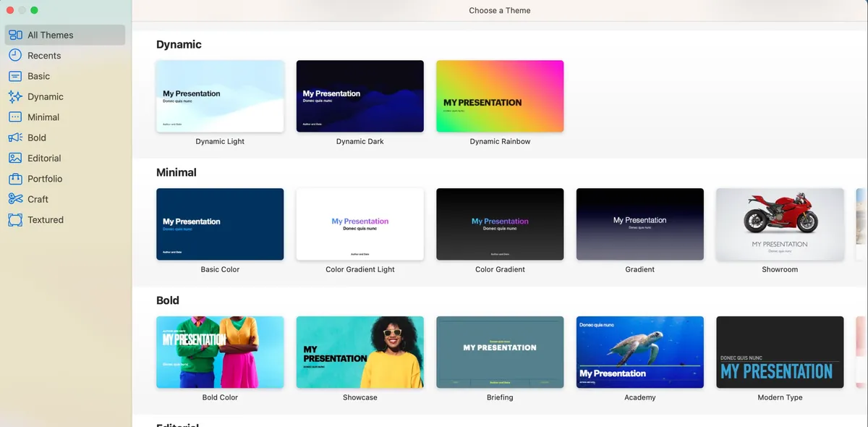Close the theme chooser window
The height and width of the screenshot is (427, 868).
pyautogui.click(x=10, y=10)
